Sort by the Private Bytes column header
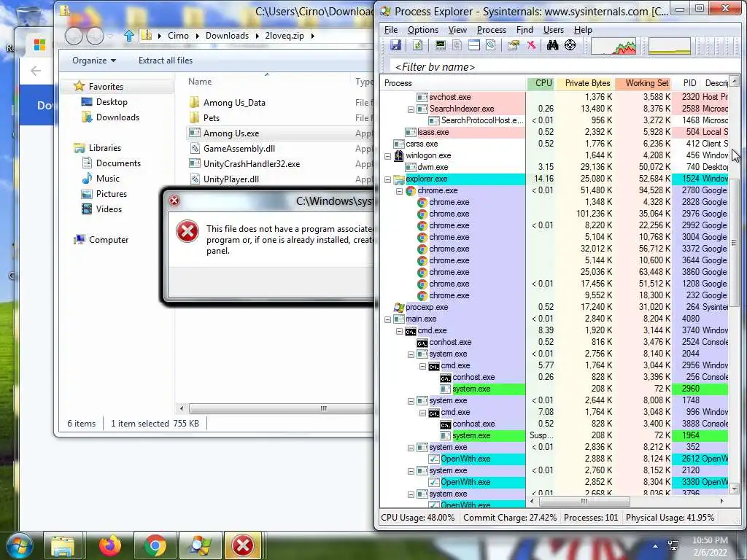Screen dimensions: 747x560 587,83
